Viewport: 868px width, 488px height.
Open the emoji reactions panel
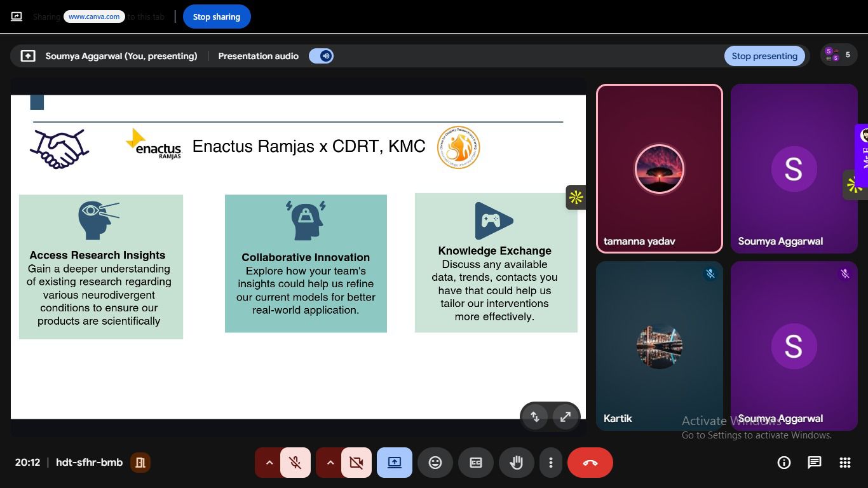435,463
